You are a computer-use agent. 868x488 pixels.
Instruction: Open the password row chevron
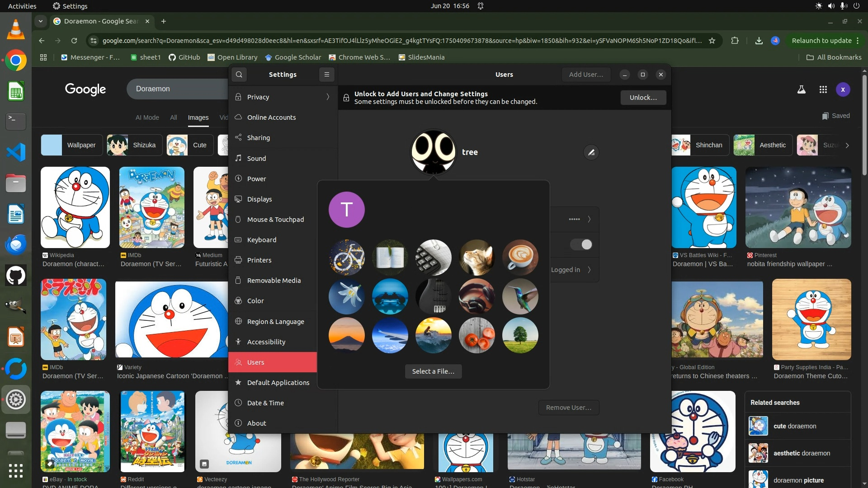589,219
